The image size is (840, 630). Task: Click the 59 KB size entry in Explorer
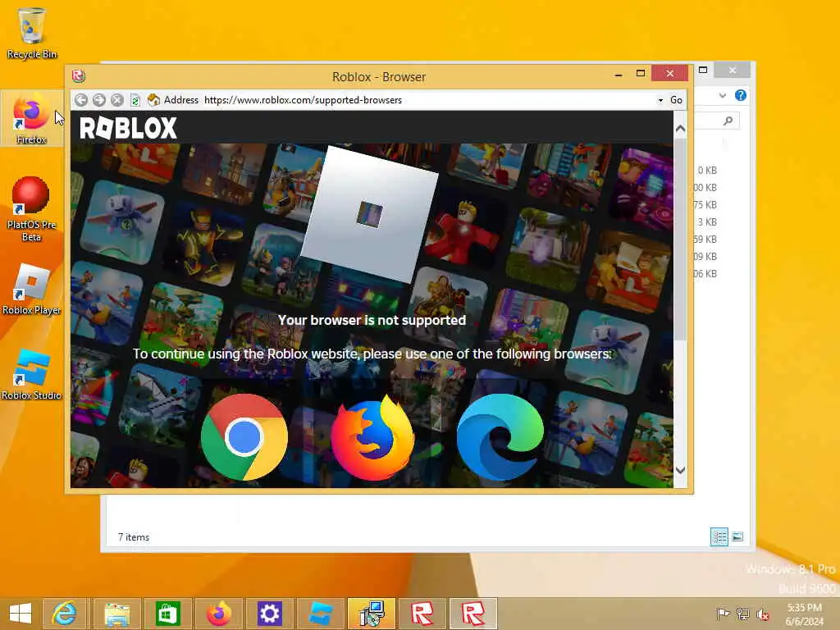pos(705,239)
